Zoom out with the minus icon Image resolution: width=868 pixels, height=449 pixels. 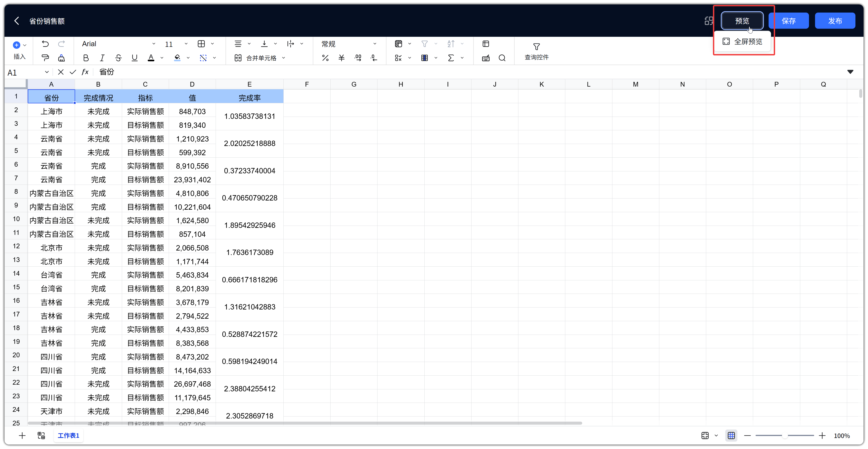[x=747, y=436]
